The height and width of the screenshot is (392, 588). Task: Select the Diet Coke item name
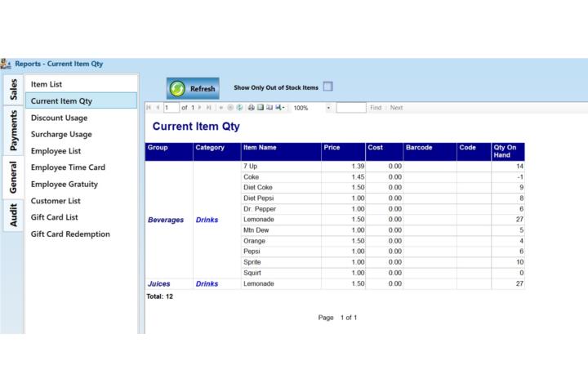tap(258, 187)
